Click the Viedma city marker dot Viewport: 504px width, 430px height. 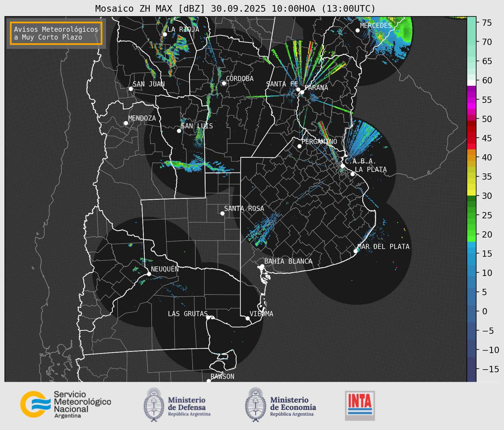tap(248, 318)
